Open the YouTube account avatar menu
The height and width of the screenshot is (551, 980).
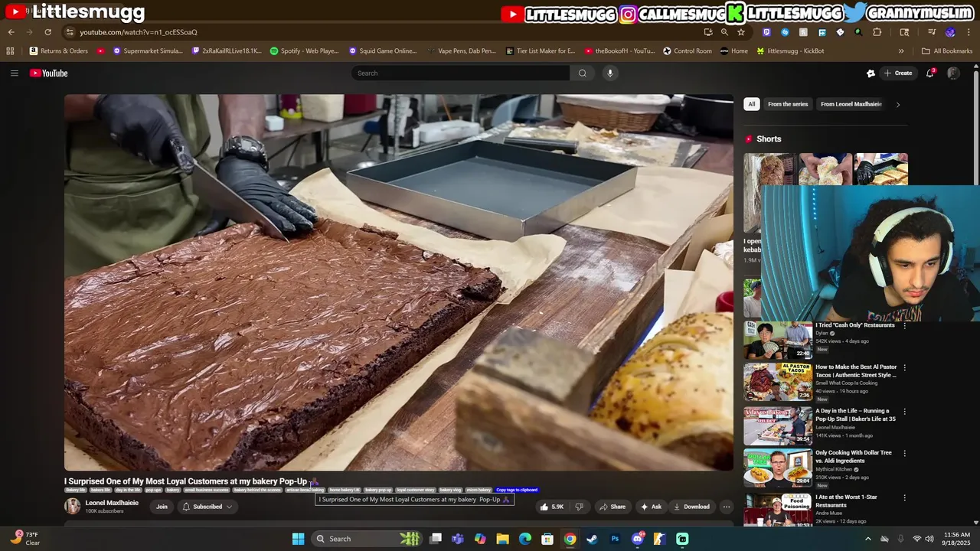[953, 73]
